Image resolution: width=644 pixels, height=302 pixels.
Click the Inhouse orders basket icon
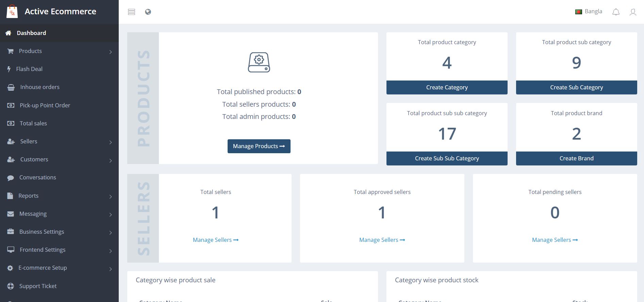[11, 87]
